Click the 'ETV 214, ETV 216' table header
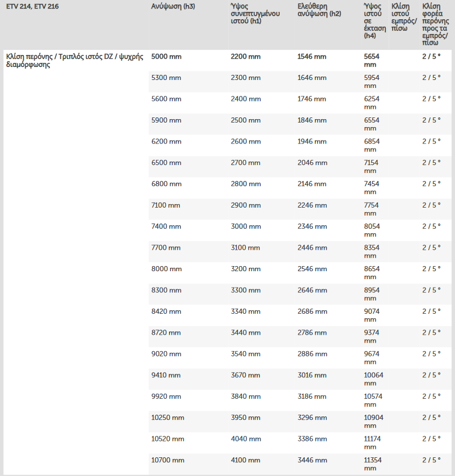Viewport: 455px width, 476px height. coord(32,7)
